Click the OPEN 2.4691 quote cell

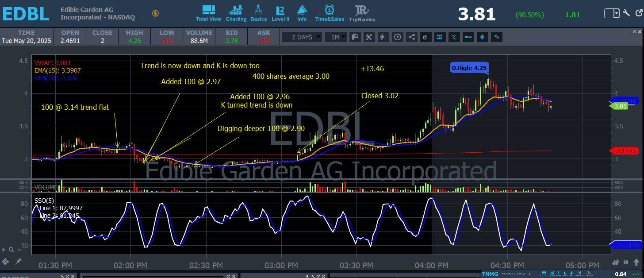point(70,36)
